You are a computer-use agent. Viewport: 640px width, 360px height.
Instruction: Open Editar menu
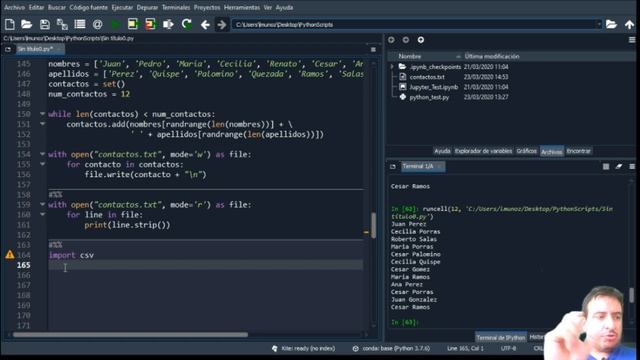(36, 7)
